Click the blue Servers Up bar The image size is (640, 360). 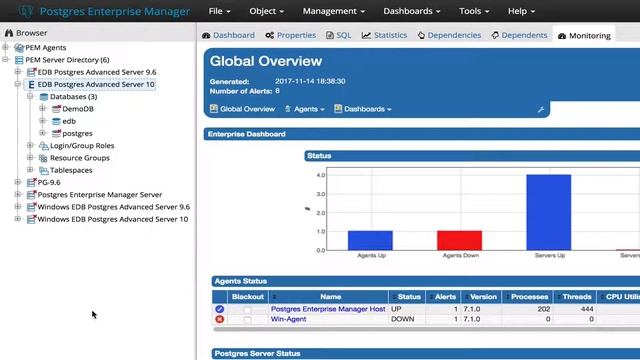549,212
